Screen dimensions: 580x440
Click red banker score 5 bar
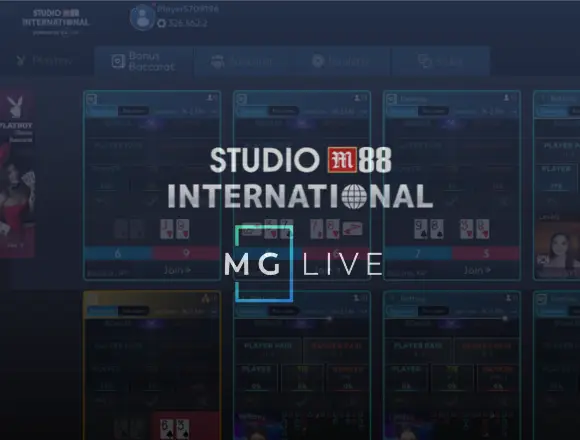486,253
